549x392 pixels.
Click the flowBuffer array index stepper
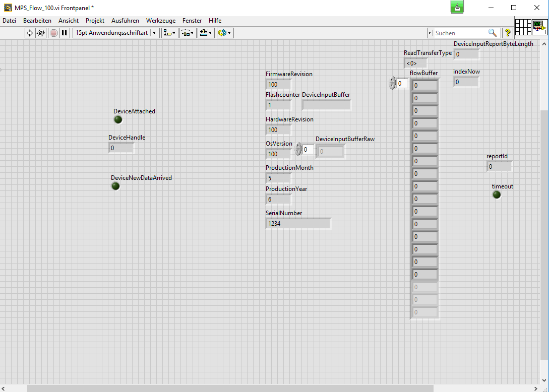pos(393,83)
